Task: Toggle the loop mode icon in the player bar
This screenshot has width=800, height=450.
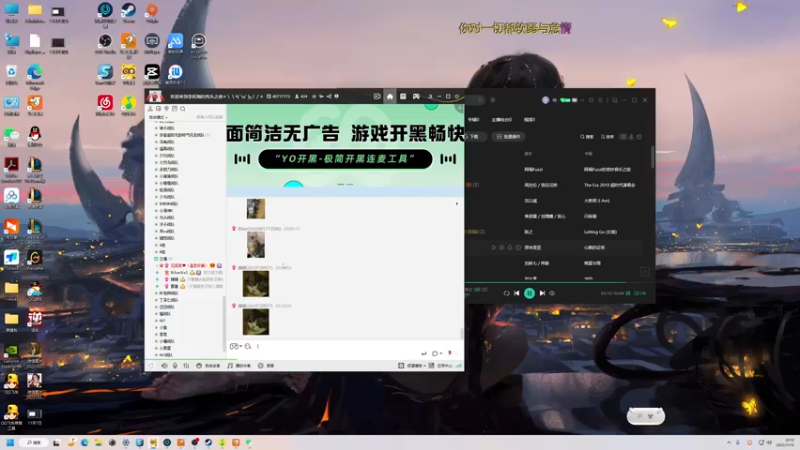Action: pos(506,293)
